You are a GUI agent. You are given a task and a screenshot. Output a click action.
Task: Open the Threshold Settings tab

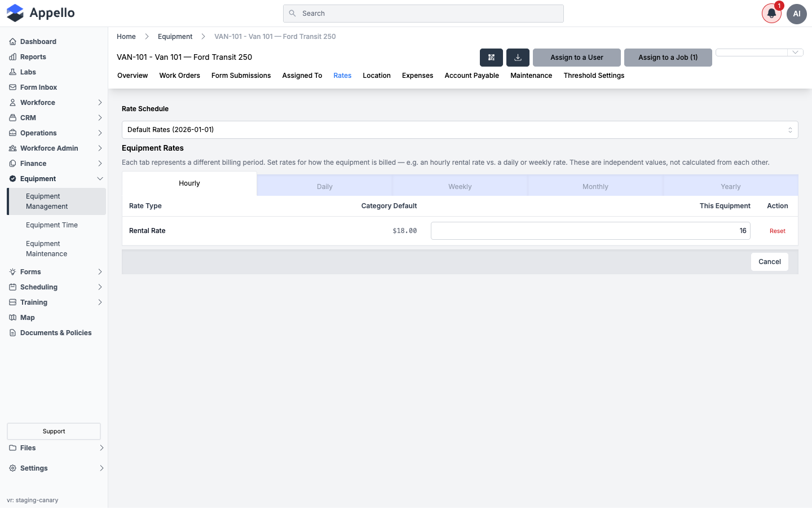tap(594, 76)
